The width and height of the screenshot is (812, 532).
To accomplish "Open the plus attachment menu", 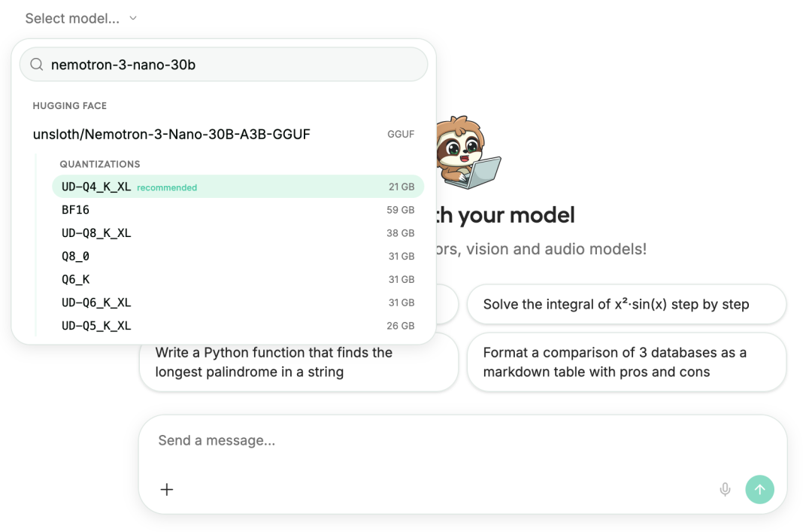I will click(167, 489).
